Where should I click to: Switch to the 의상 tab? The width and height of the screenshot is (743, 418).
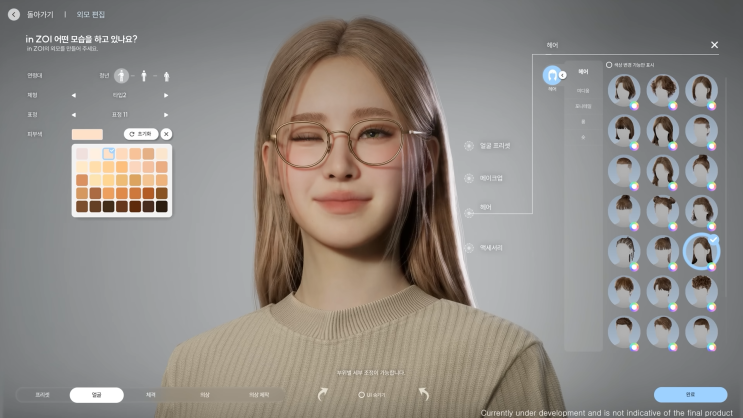click(205, 395)
